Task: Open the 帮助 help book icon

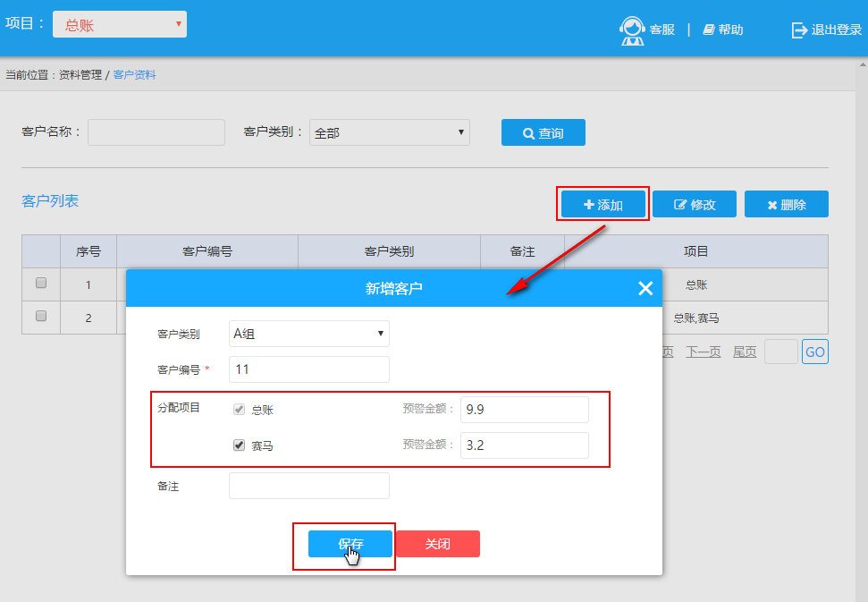Action: [x=709, y=30]
